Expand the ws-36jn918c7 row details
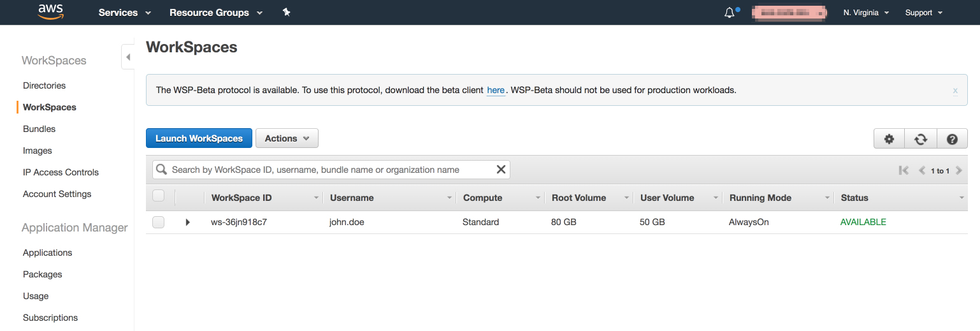 [188, 222]
